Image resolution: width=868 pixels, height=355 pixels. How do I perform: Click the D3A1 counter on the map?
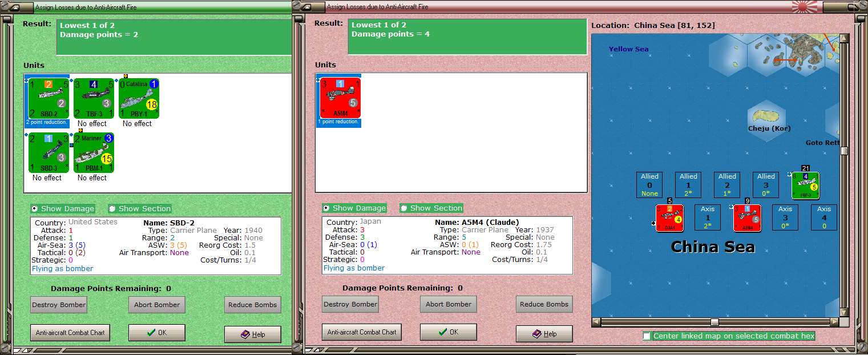click(x=669, y=218)
